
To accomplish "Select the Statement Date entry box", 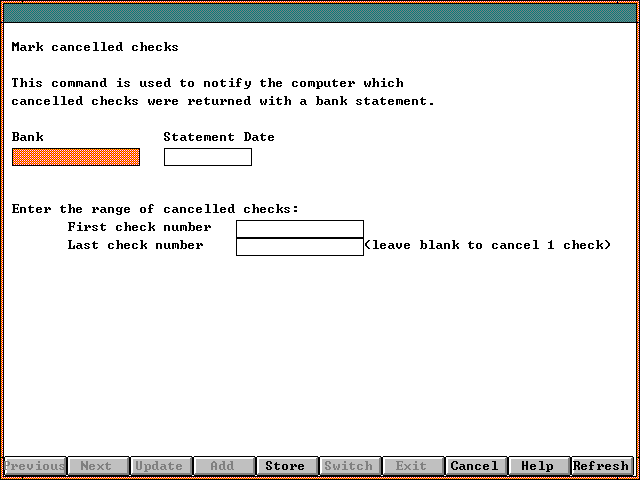I will (208, 157).
